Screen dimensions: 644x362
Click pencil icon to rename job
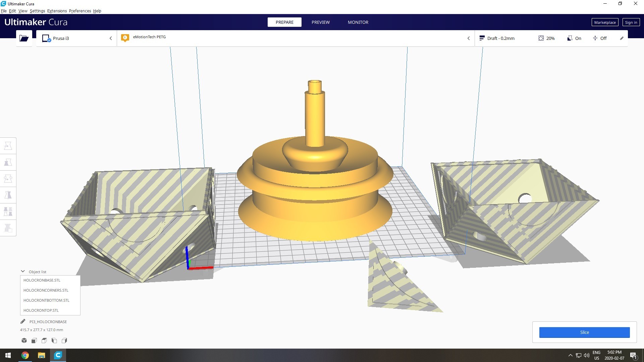click(23, 321)
